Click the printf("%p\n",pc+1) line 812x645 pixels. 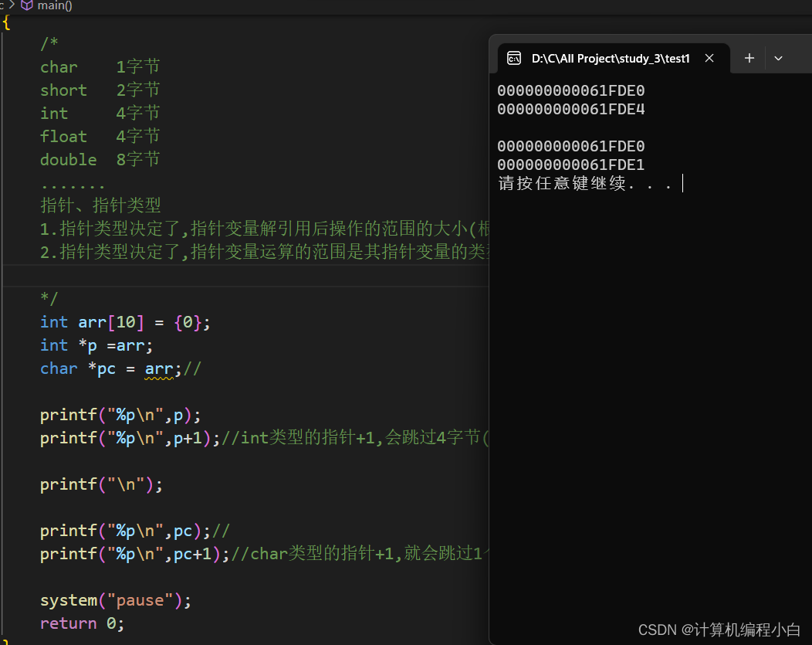(x=264, y=554)
